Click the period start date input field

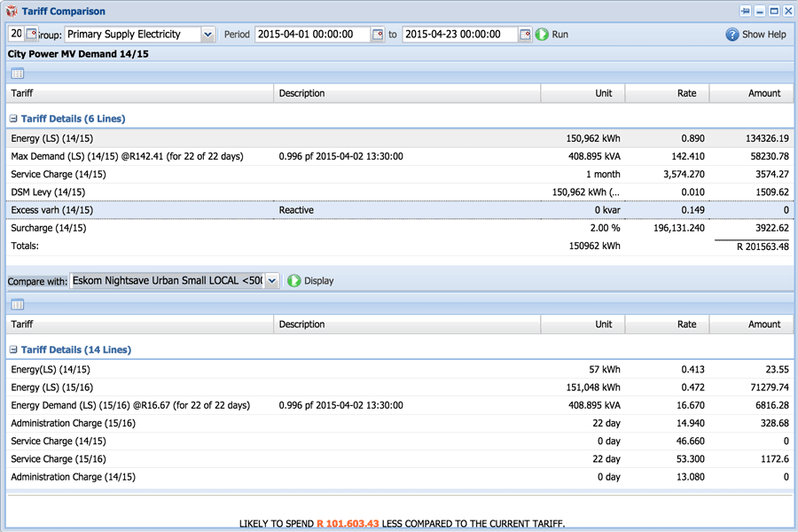click(312, 34)
